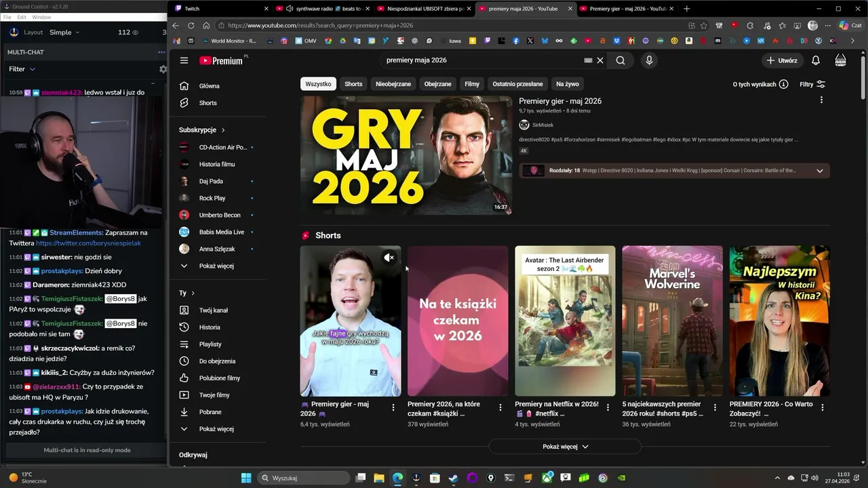Image resolution: width=868 pixels, height=488 pixels.
Task: Select the Wszystko filter chip
Action: click(x=318, y=84)
